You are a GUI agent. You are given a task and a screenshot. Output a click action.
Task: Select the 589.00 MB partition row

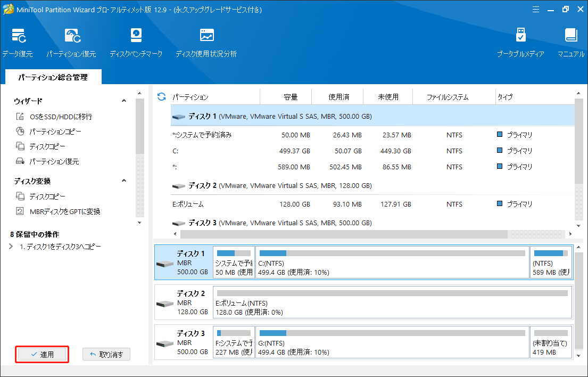(x=372, y=167)
